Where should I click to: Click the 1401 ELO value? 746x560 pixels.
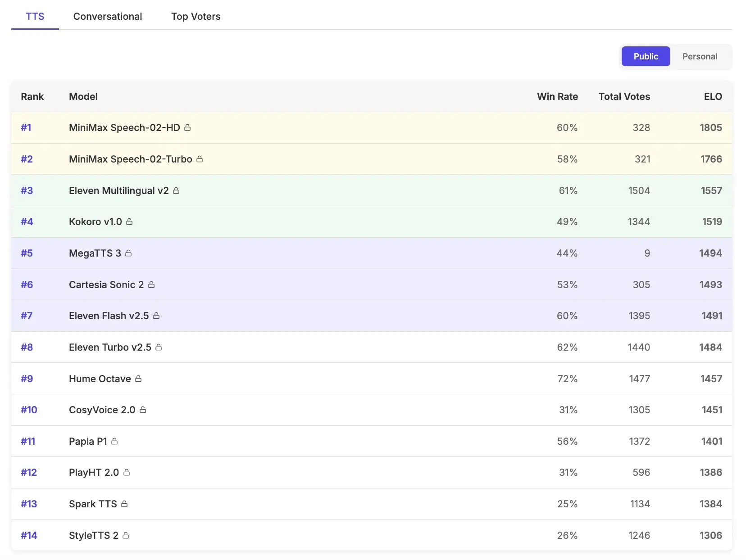tap(712, 442)
